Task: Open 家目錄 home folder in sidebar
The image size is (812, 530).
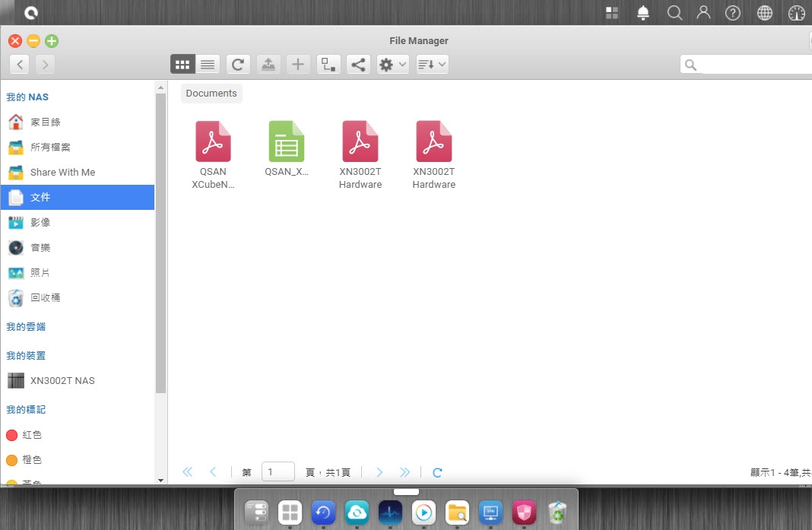Action: [x=78, y=122]
